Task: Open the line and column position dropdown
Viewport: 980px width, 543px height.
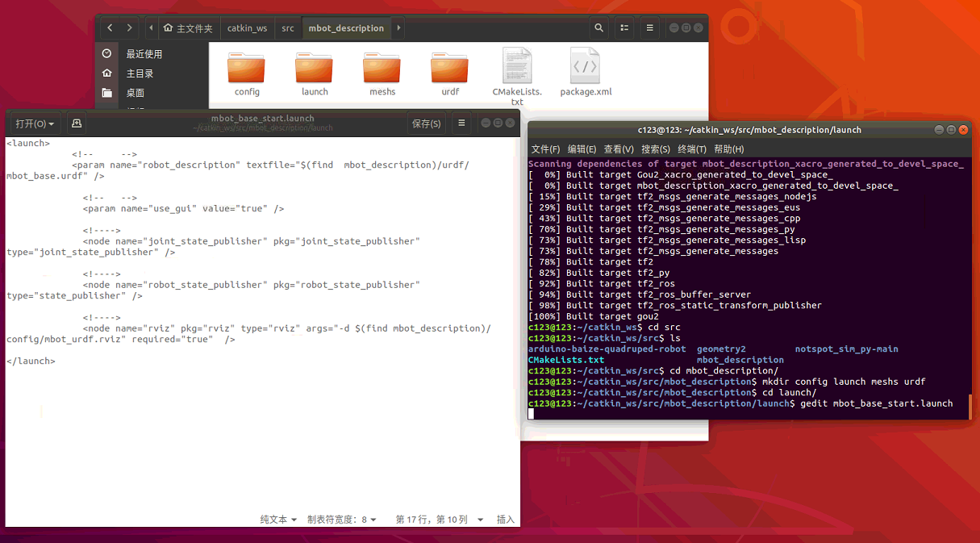Action: coord(440,520)
